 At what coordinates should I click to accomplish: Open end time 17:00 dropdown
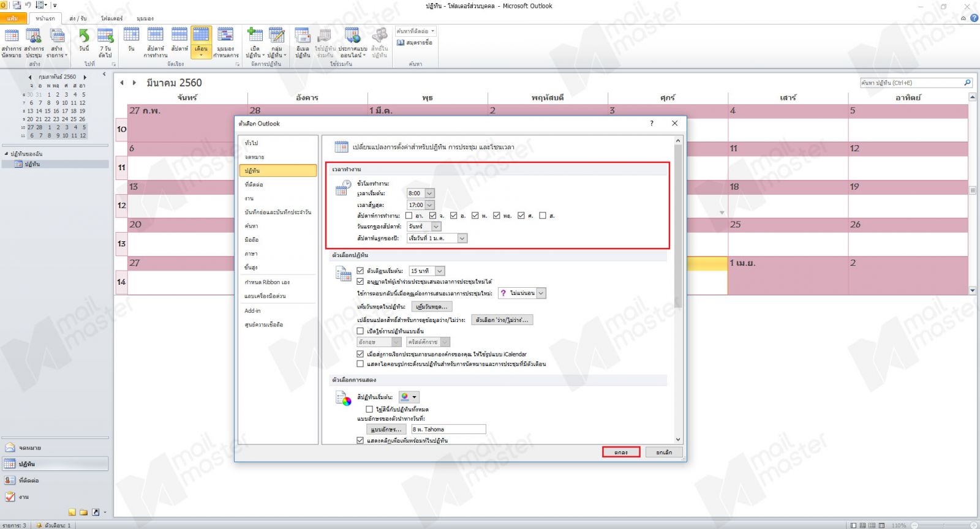tap(429, 205)
